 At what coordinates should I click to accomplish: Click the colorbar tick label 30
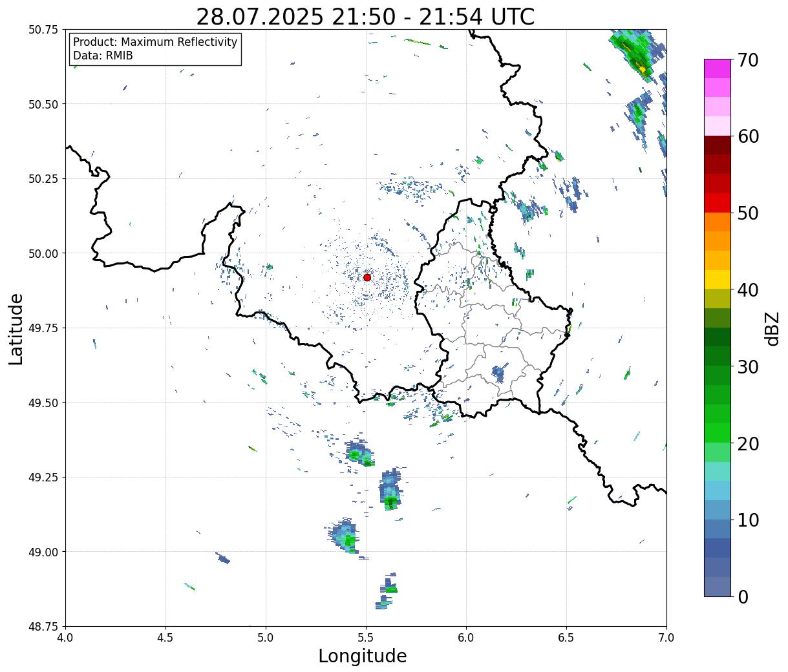(x=749, y=367)
